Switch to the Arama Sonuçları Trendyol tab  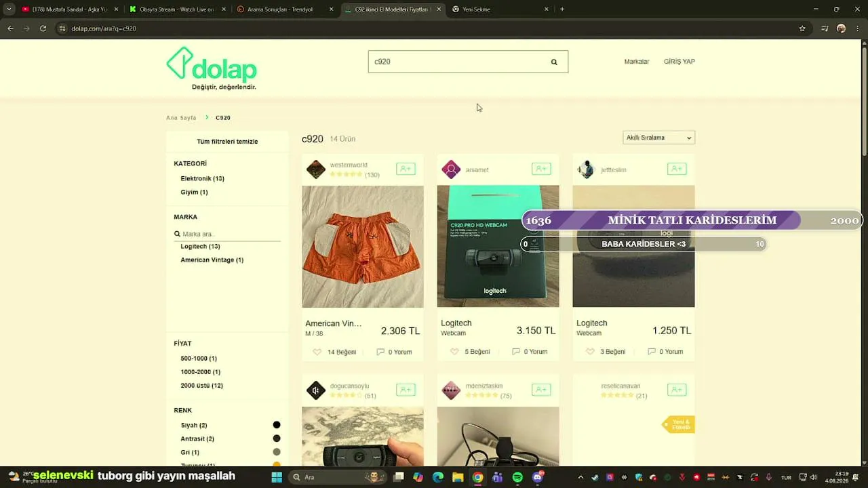click(285, 9)
